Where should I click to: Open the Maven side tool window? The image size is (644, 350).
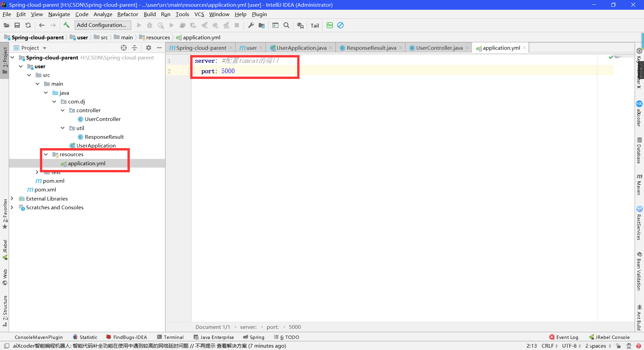pyautogui.click(x=639, y=184)
